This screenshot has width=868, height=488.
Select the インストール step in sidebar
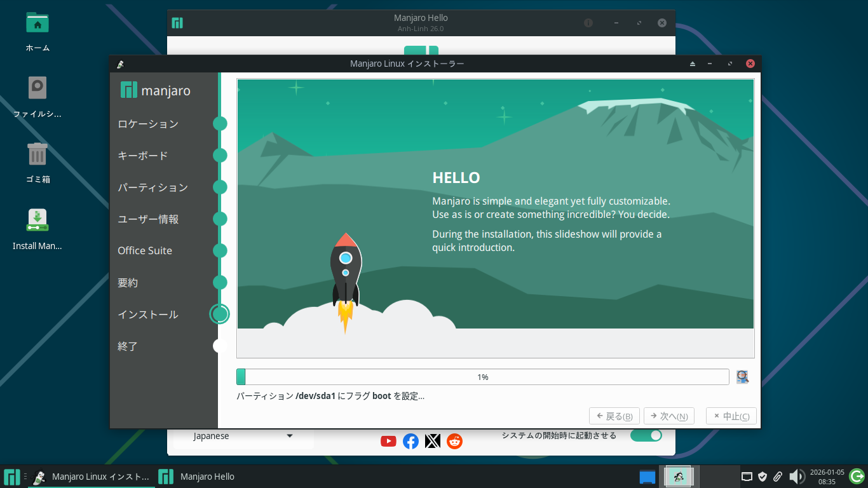click(x=148, y=315)
